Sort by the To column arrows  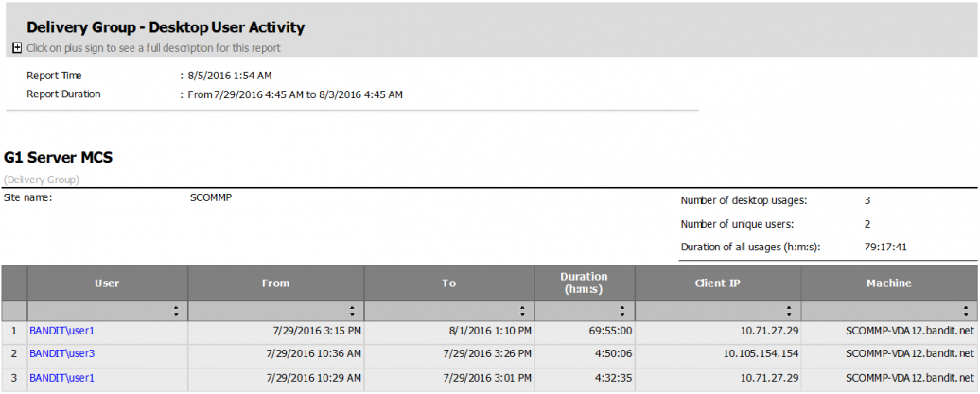click(523, 311)
